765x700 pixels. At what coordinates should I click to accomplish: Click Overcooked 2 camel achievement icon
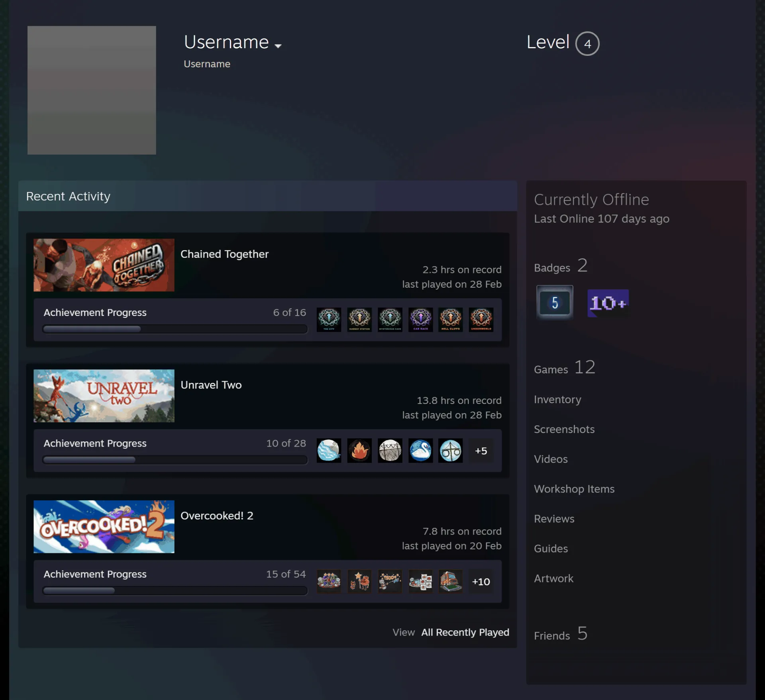(359, 581)
